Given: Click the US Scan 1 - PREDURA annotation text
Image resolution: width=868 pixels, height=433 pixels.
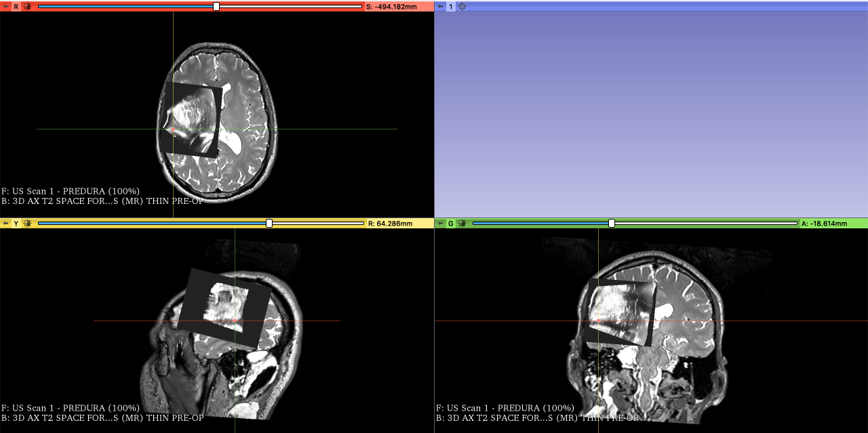Looking at the screenshot, I should pos(71,192).
